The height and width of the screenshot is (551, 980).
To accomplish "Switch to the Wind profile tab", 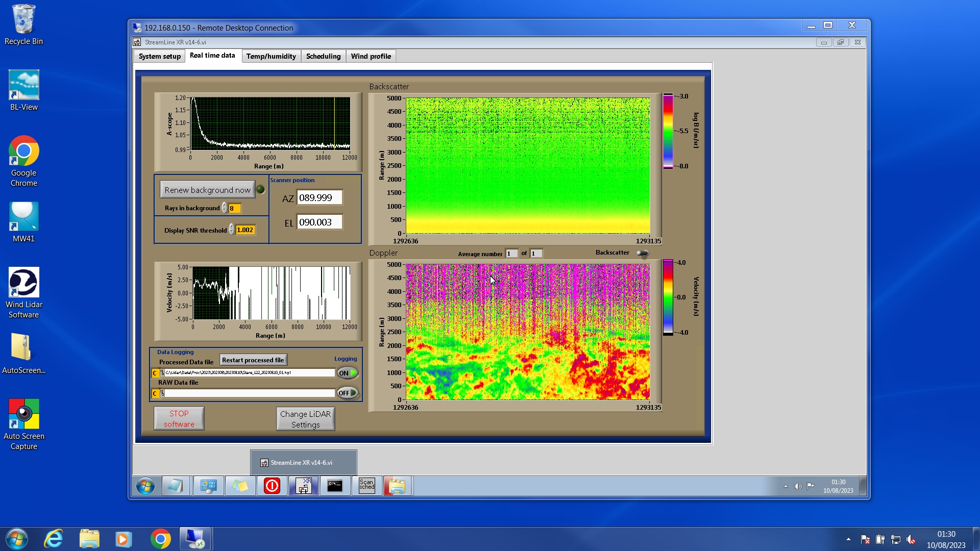I will pos(371,56).
